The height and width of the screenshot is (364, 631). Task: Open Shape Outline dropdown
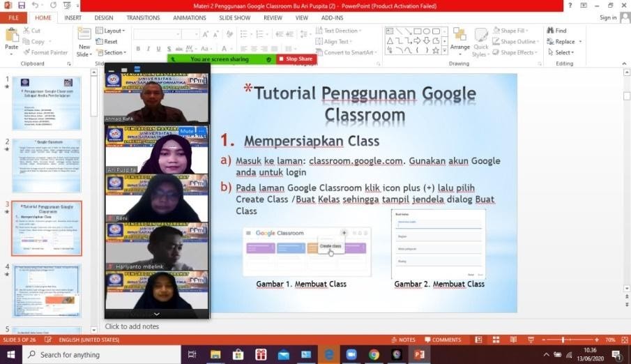(x=515, y=41)
